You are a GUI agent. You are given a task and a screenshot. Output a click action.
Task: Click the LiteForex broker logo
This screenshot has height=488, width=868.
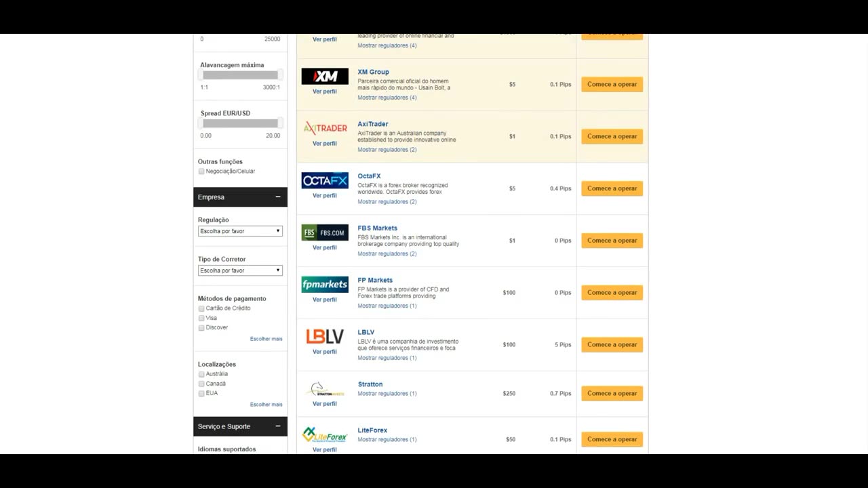click(x=325, y=435)
